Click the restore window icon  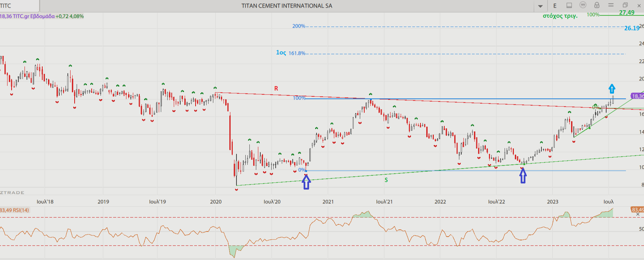coord(625,5)
